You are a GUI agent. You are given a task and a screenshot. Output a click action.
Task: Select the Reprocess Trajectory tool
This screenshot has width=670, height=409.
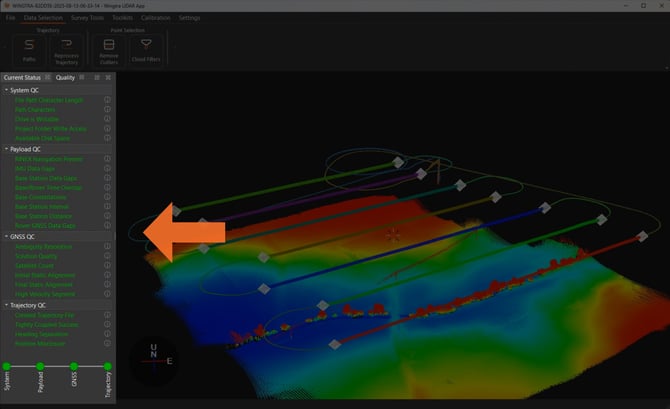pos(68,48)
